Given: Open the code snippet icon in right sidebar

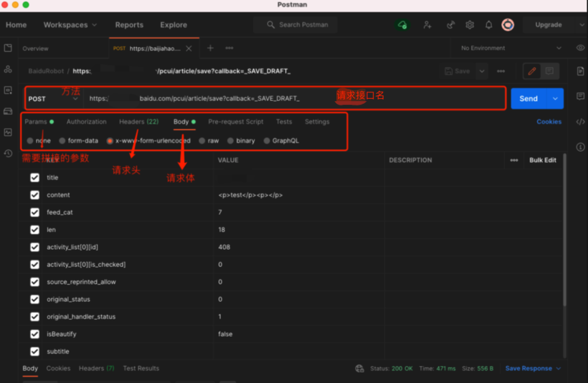Looking at the screenshot, I should click(580, 122).
